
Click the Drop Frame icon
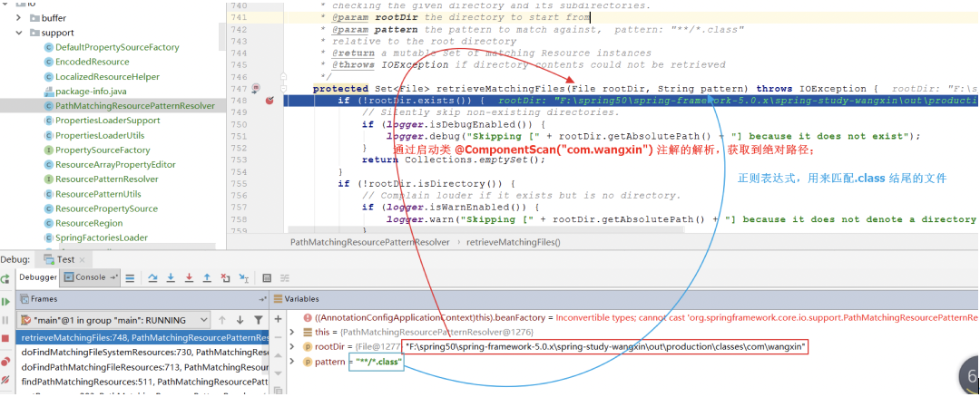[226, 277]
